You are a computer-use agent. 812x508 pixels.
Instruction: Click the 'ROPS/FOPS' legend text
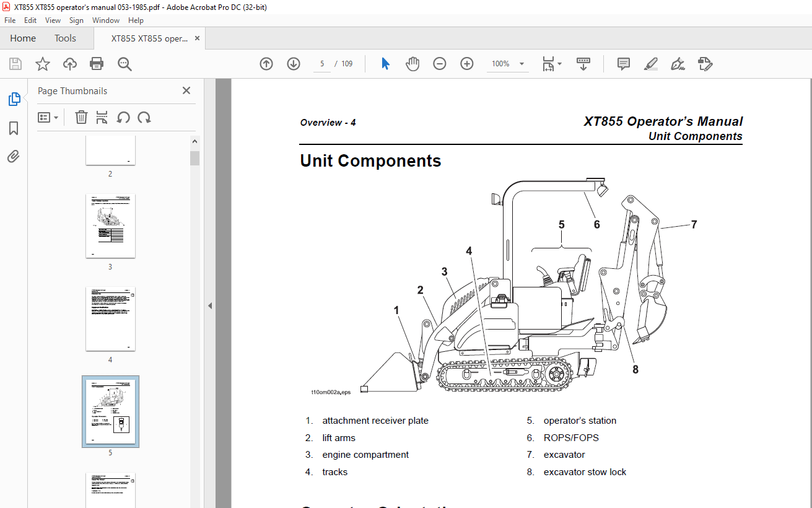tap(572, 438)
